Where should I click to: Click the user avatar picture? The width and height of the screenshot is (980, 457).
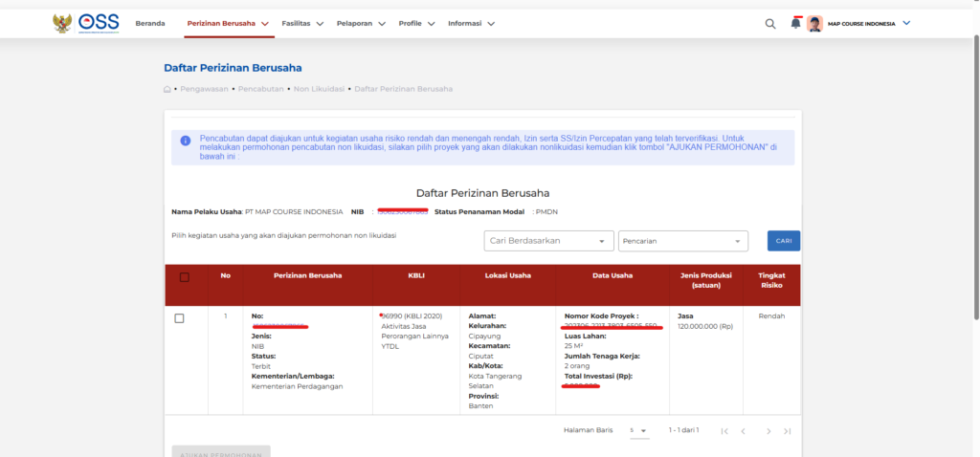pyautogui.click(x=814, y=24)
